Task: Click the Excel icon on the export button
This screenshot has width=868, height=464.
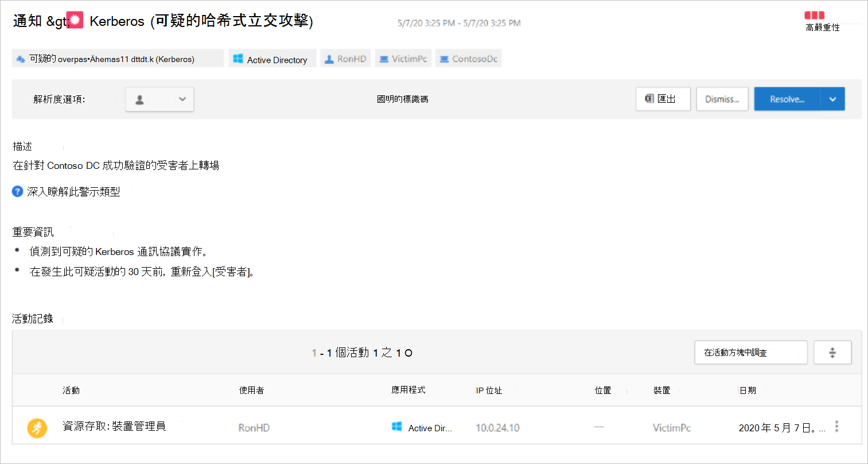Action: [x=649, y=99]
